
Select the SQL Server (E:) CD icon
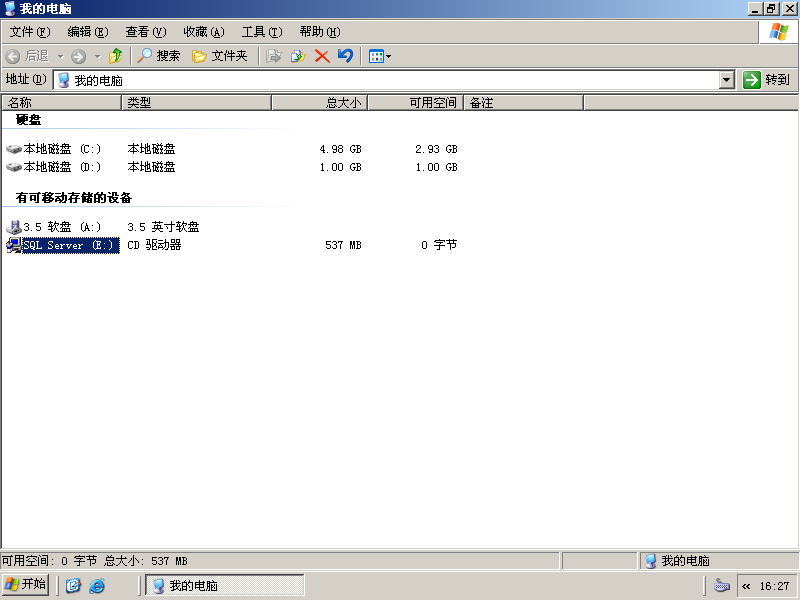pos(14,245)
